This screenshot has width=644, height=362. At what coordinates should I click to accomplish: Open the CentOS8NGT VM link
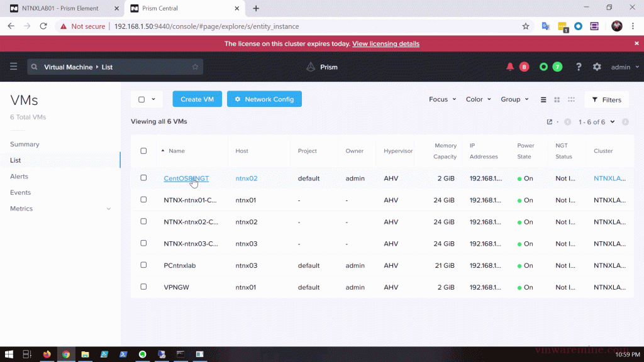[x=186, y=178]
